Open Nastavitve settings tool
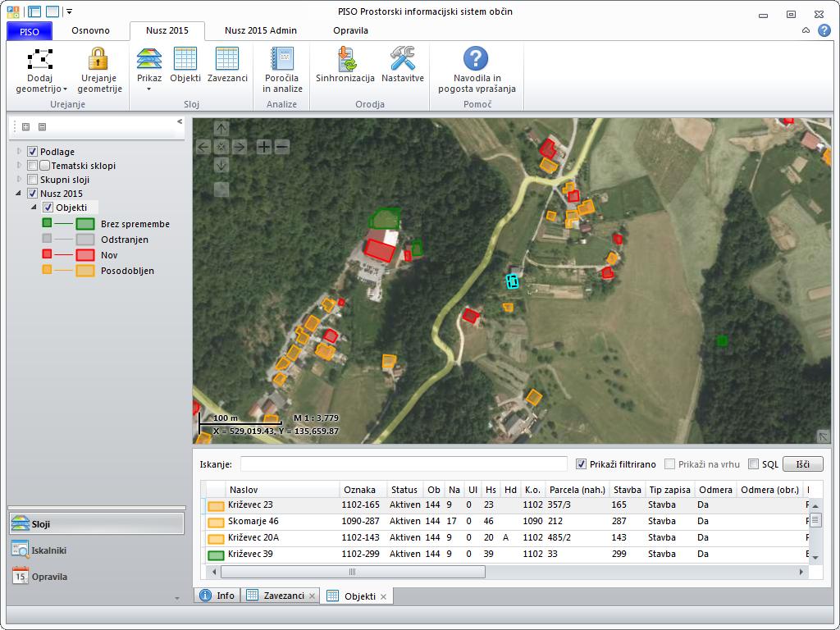The width and height of the screenshot is (840, 630). (403, 61)
